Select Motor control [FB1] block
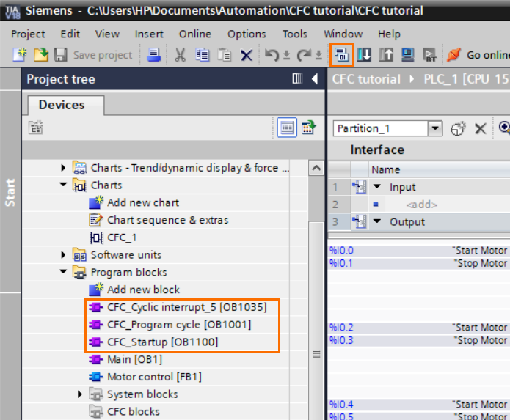This screenshot has height=420, width=510. point(155,377)
